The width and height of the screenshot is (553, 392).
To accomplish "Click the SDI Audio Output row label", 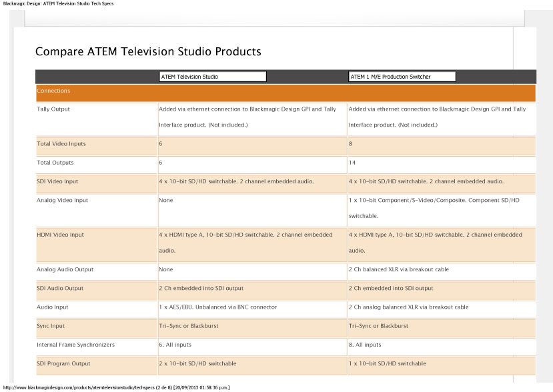I will coord(60,289).
